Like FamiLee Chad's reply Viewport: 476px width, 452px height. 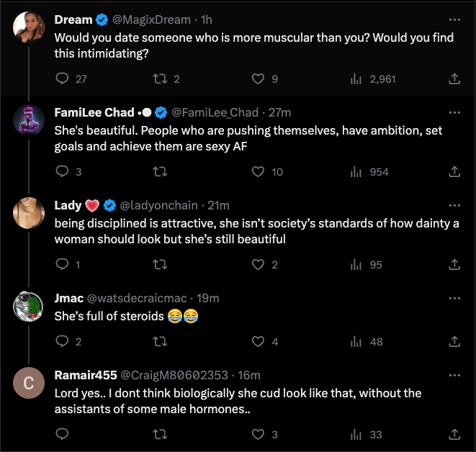coord(258,172)
